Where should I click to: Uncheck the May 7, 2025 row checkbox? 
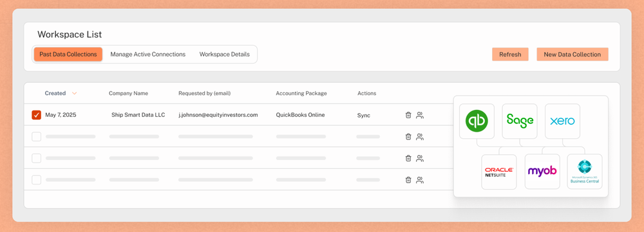[x=37, y=115]
